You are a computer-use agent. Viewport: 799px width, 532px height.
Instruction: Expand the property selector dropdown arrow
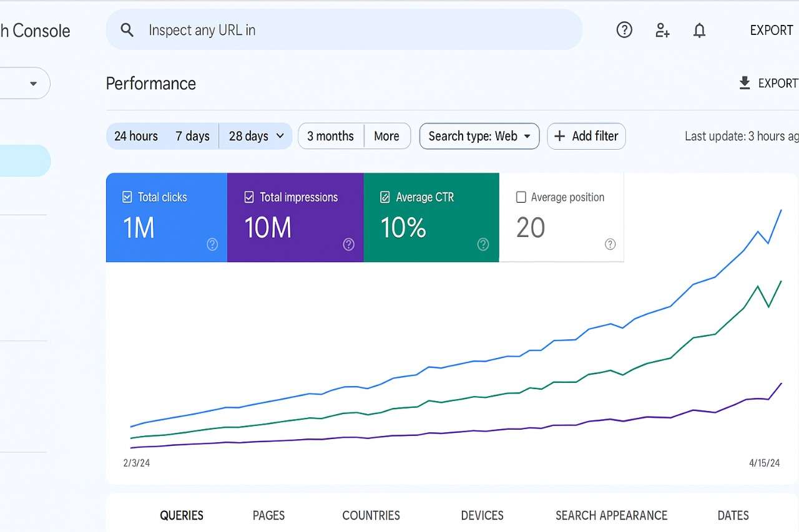[33, 84]
